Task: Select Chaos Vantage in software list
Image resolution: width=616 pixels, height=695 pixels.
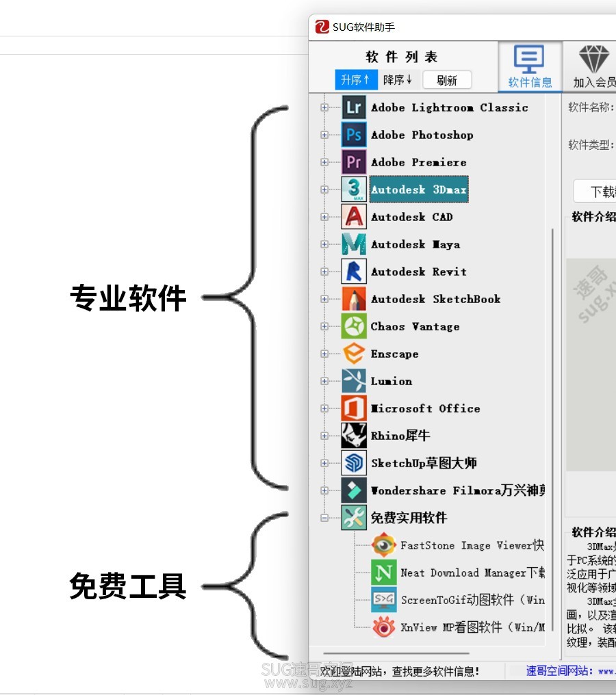Action: [415, 327]
